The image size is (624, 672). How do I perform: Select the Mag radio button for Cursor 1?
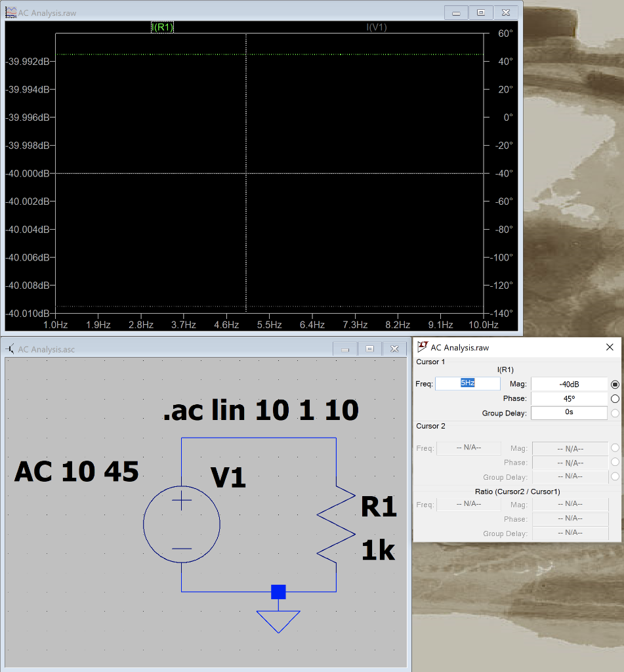click(x=614, y=384)
